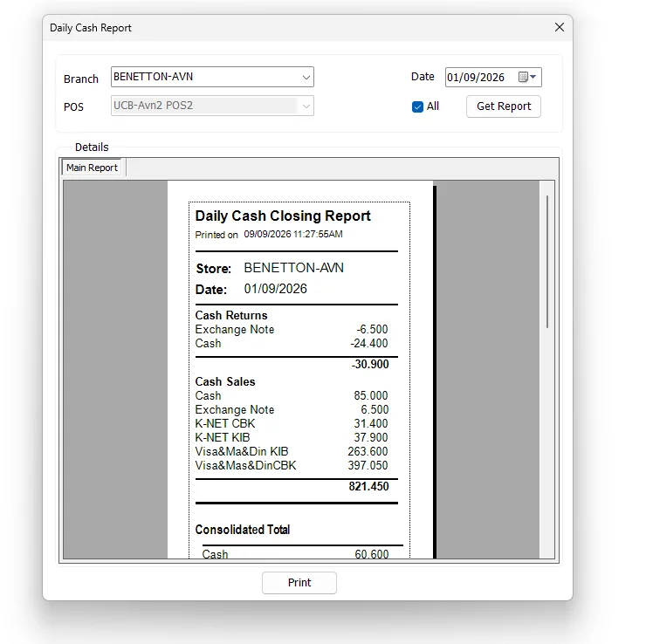646x644 pixels.
Task: Click Exchange Note return value -6.500
Action: pyautogui.click(x=372, y=329)
